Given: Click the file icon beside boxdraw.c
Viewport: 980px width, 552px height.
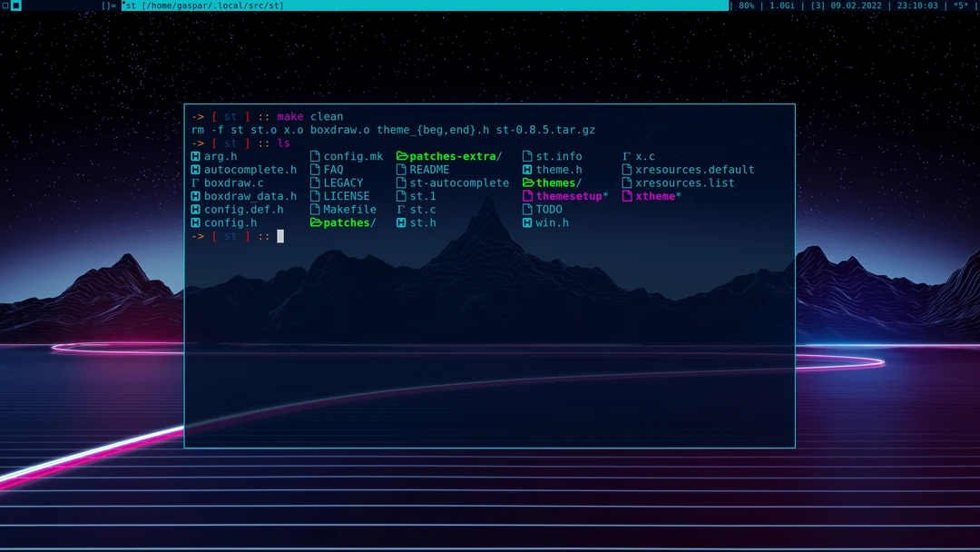Looking at the screenshot, I should click(194, 182).
